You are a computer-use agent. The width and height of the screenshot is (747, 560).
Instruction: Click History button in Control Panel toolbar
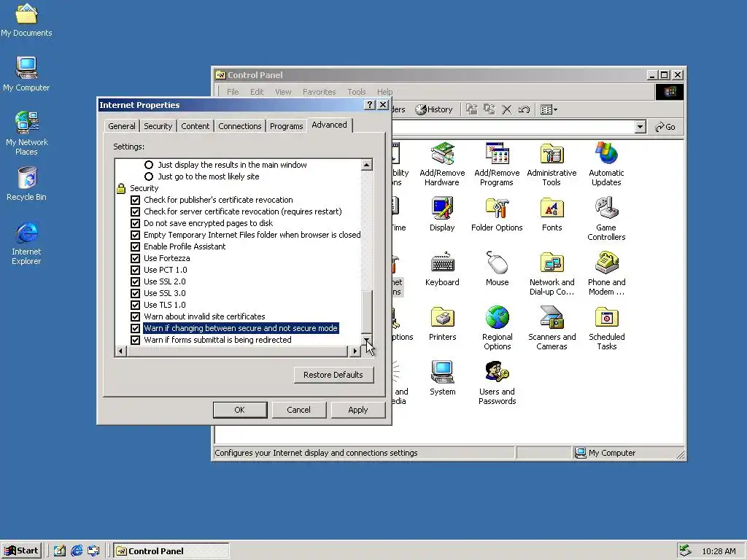coord(434,109)
